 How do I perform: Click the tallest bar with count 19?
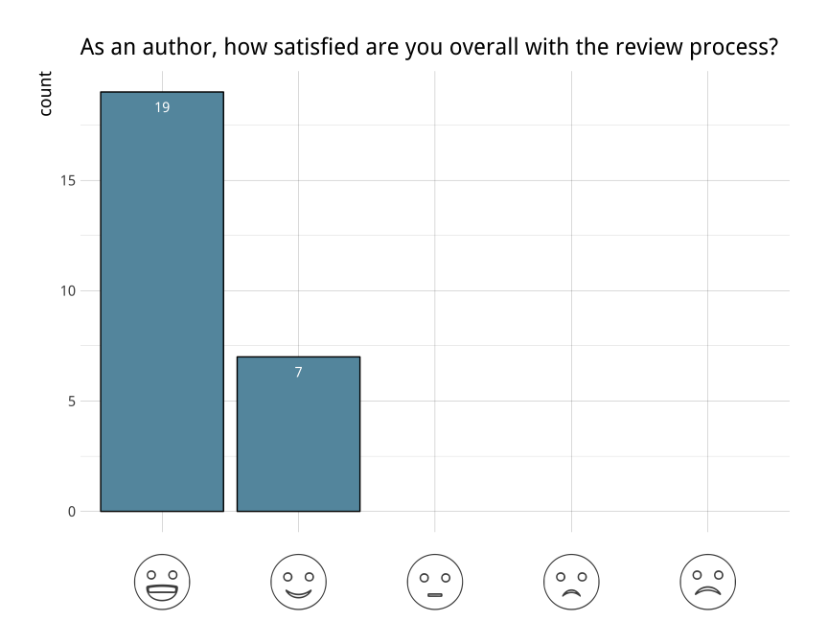pyautogui.click(x=162, y=307)
